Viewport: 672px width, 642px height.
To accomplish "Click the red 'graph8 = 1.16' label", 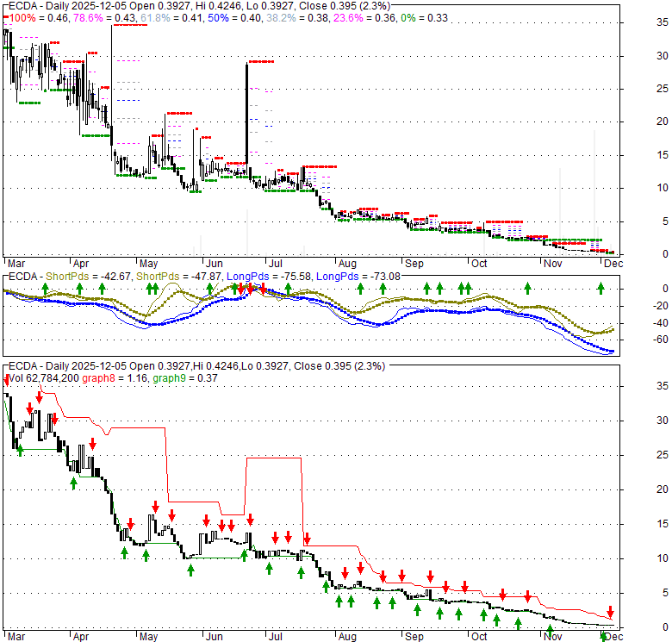I will point(115,378).
